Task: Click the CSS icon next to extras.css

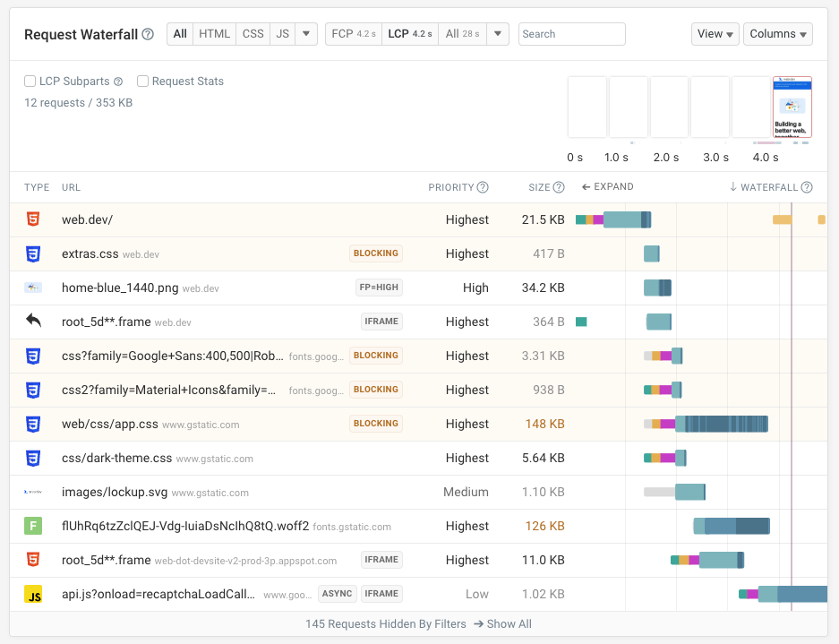Action: [x=33, y=253]
